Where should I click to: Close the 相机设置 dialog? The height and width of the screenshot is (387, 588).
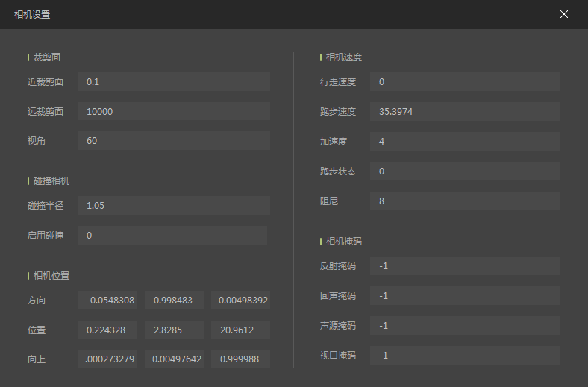click(x=564, y=14)
